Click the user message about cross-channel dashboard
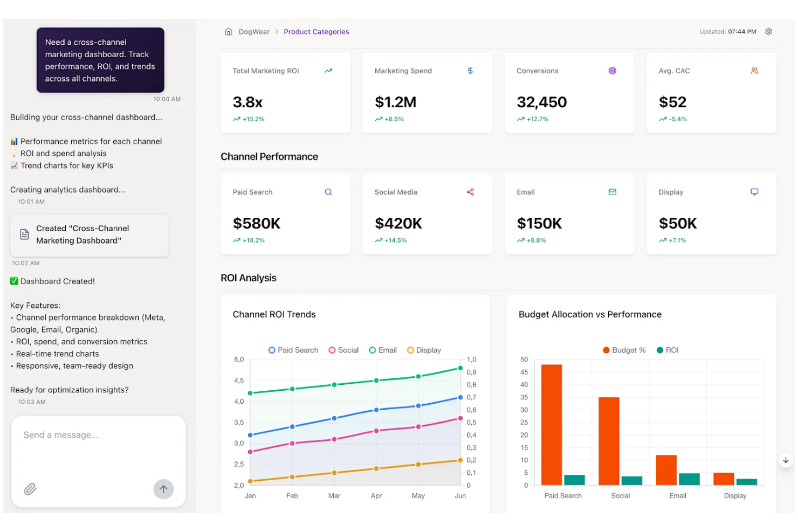The image size is (798, 532). 100,60
